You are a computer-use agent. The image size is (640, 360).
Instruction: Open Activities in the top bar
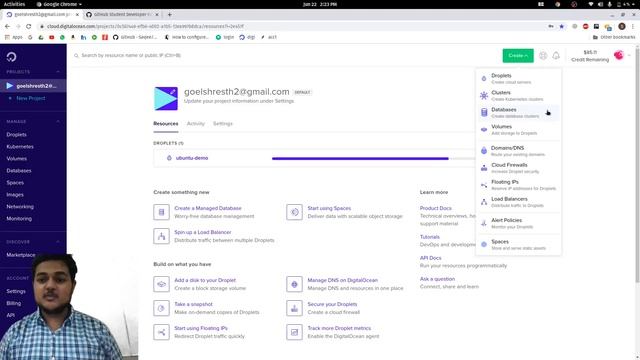(x=14, y=4)
